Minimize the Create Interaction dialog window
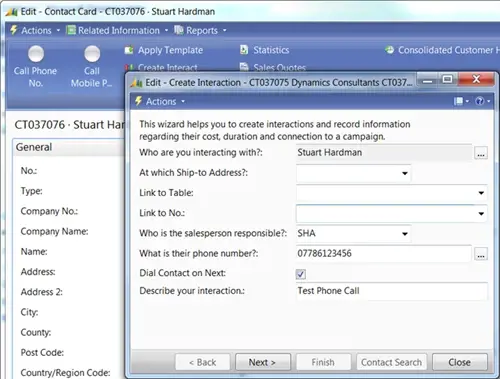The width and height of the screenshot is (500, 379). coord(427,80)
